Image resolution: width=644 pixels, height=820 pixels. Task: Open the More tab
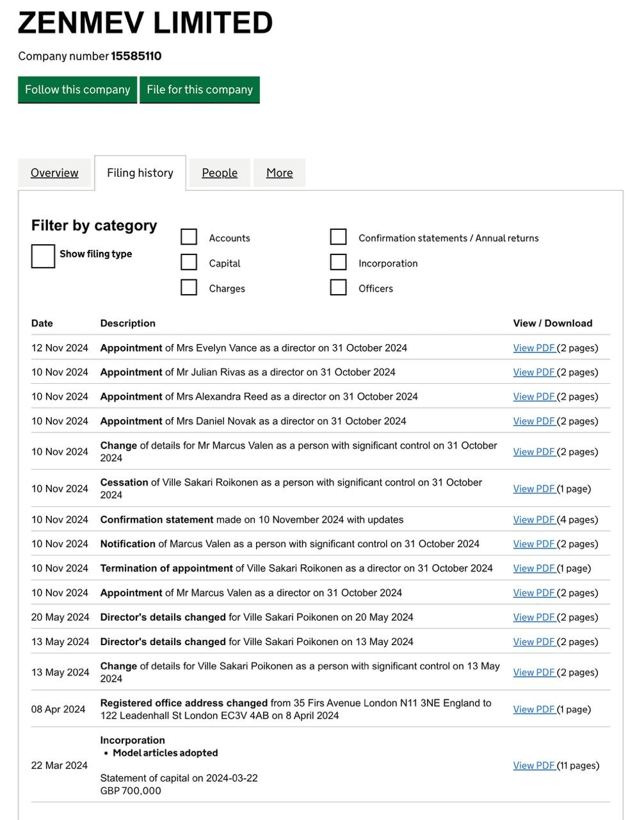(x=279, y=173)
